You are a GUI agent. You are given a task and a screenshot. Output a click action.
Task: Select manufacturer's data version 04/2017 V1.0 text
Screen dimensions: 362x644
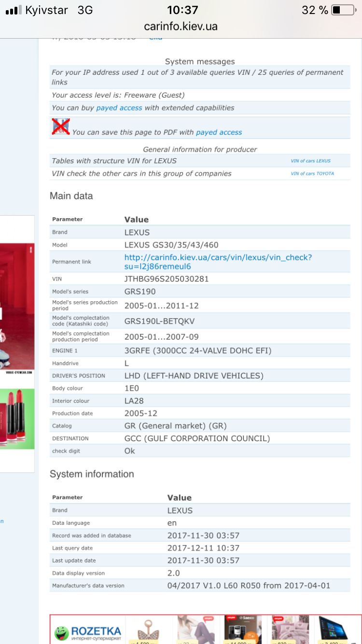[249, 586]
